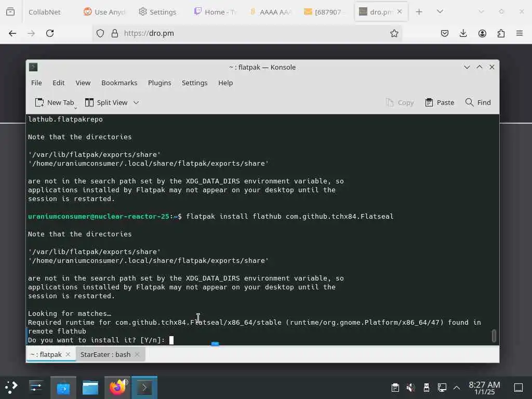Open Discover software center from taskbar
The width and height of the screenshot is (532, 399).
[x=63, y=387]
